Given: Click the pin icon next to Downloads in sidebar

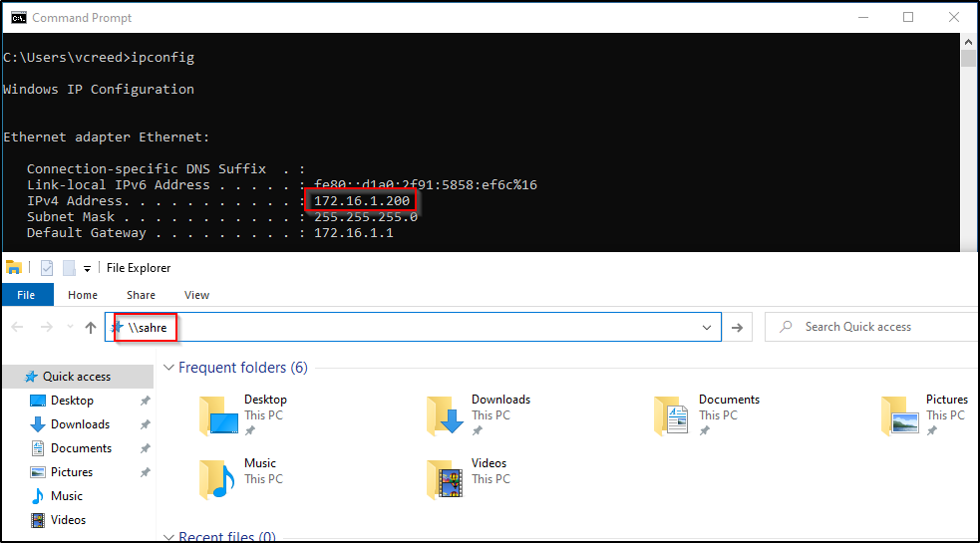Looking at the screenshot, I should [145, 424].
